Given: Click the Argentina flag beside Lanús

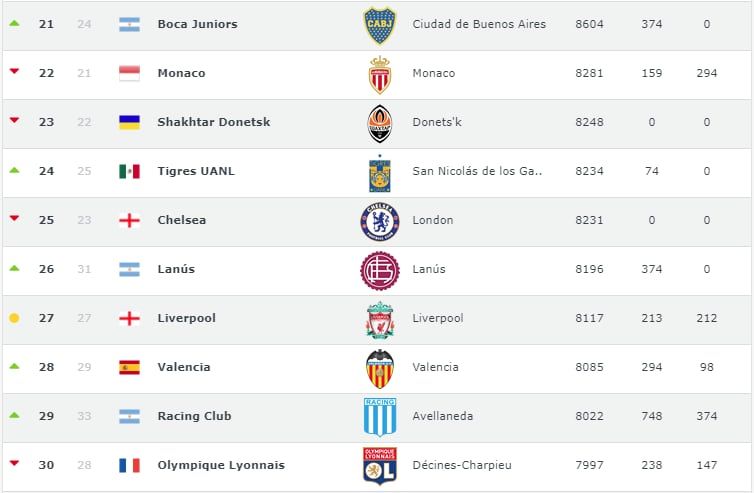Looking at the screenshot, I should click(x=129, y=269).
